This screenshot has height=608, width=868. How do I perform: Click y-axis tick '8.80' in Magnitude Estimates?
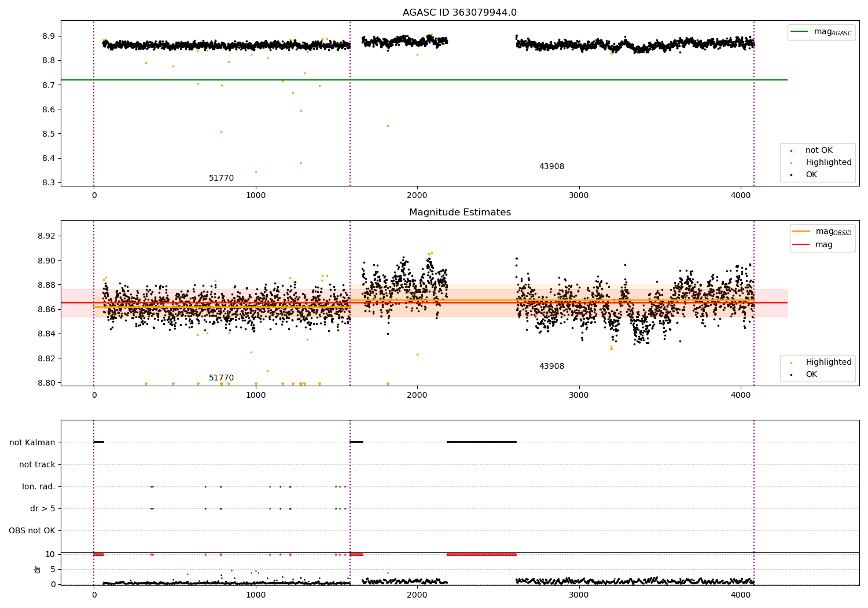[x=46, y=383]
